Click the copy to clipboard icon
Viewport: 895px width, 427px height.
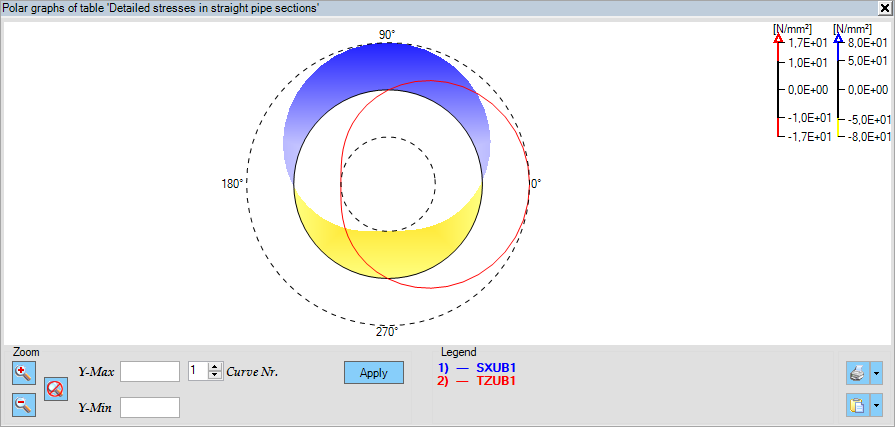click(858, 405)
